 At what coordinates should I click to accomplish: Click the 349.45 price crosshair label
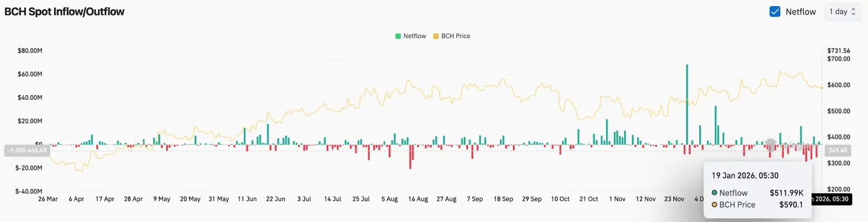coord(833,150)
